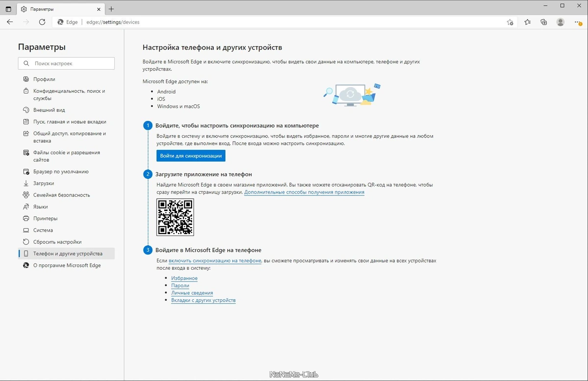Click the refresh page icon

[x=42, y=22]
